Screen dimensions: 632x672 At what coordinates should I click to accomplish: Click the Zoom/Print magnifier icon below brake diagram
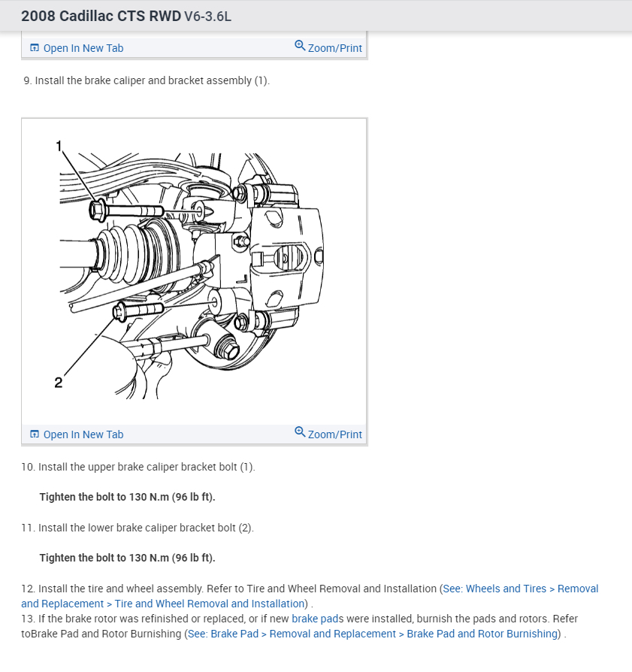pyautogui.click(x=300, y=431)
